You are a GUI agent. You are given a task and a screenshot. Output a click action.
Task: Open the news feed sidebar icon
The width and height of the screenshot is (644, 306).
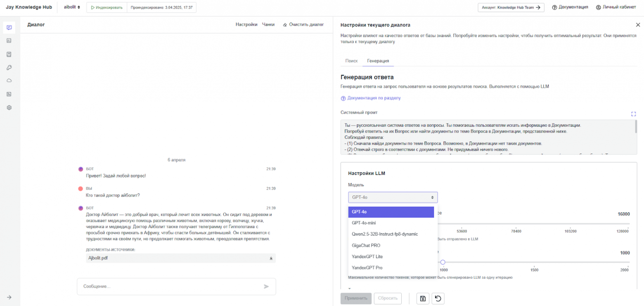(x=9, y=94)
